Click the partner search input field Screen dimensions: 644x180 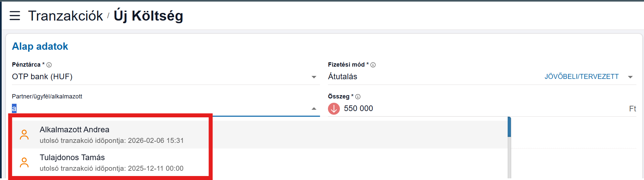159,109
